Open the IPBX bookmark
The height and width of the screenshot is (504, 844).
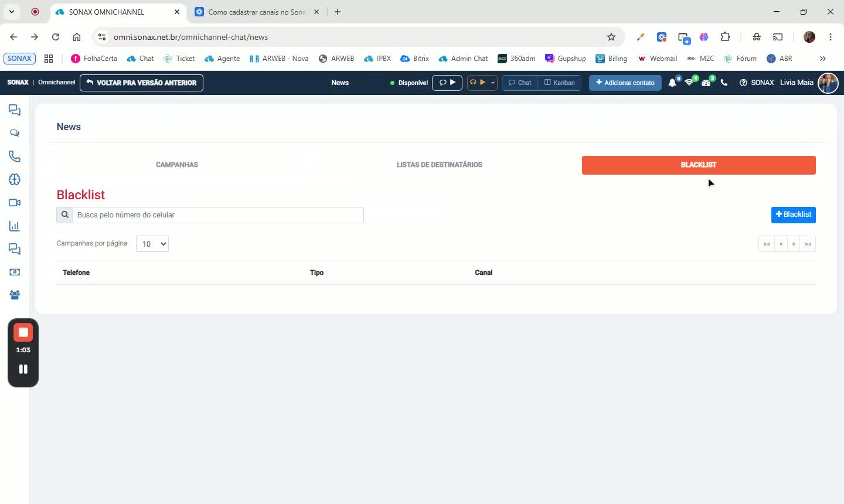coord(377,59)
